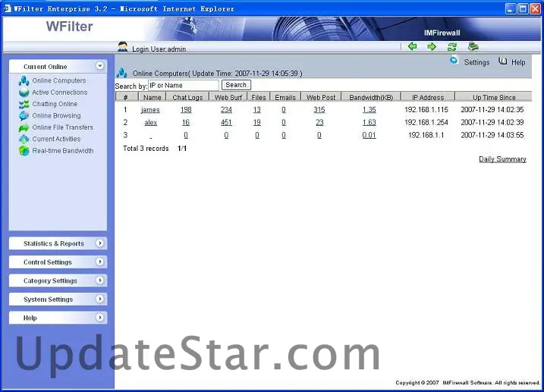Viewport: 544px width, 392px height.
Task: Click the Online File Transfers icon
Action: point(24,127)
